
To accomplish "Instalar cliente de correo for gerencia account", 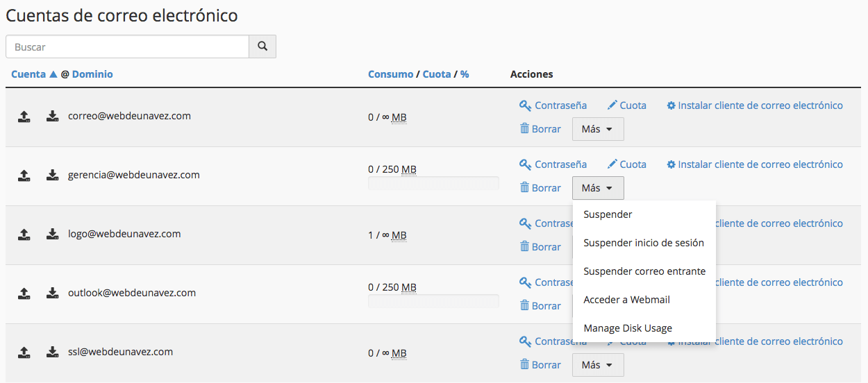I will coord(755,164).
